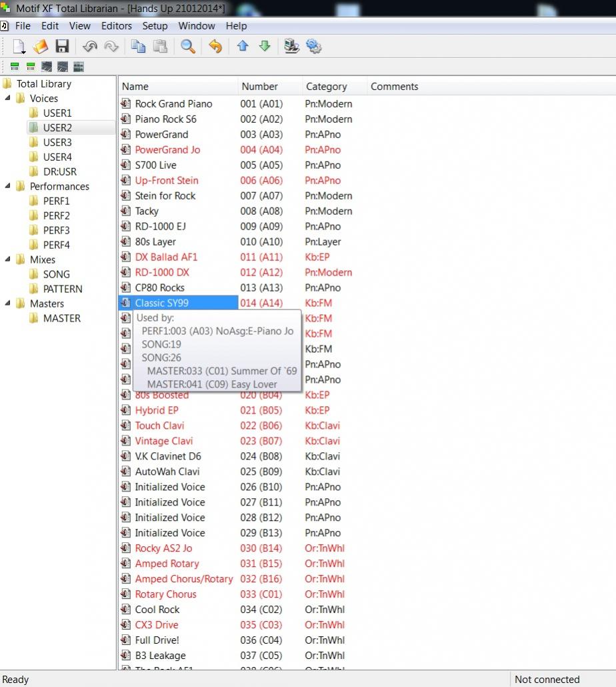Select the Up-Front Stein voice
Screen dimensions: 616x687
(167, 181)
